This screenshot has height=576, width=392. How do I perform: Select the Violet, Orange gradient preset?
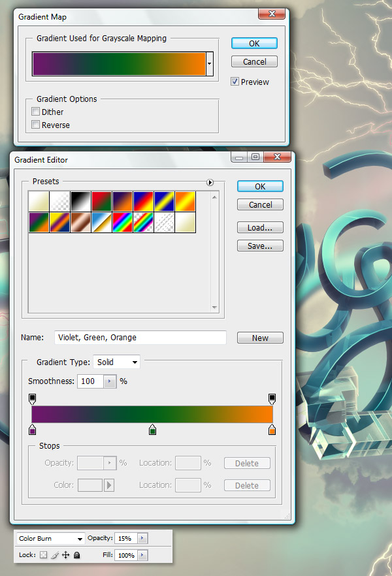(x=123, y=201)
